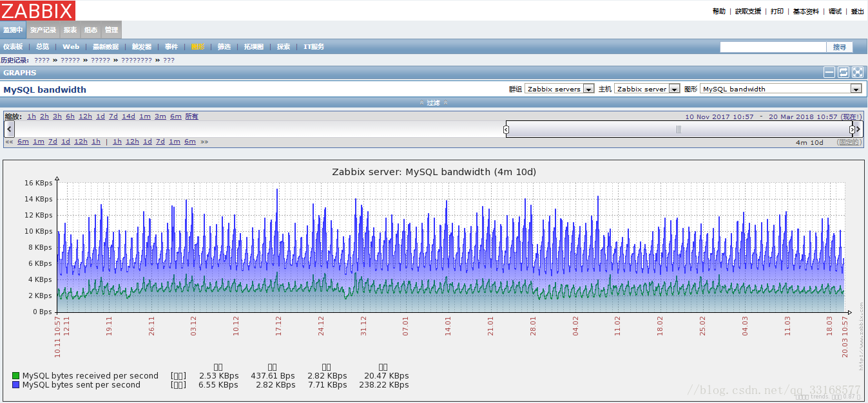Open the 基本资料 profile link
Screen dimensions: 868x403
(806, 12)
